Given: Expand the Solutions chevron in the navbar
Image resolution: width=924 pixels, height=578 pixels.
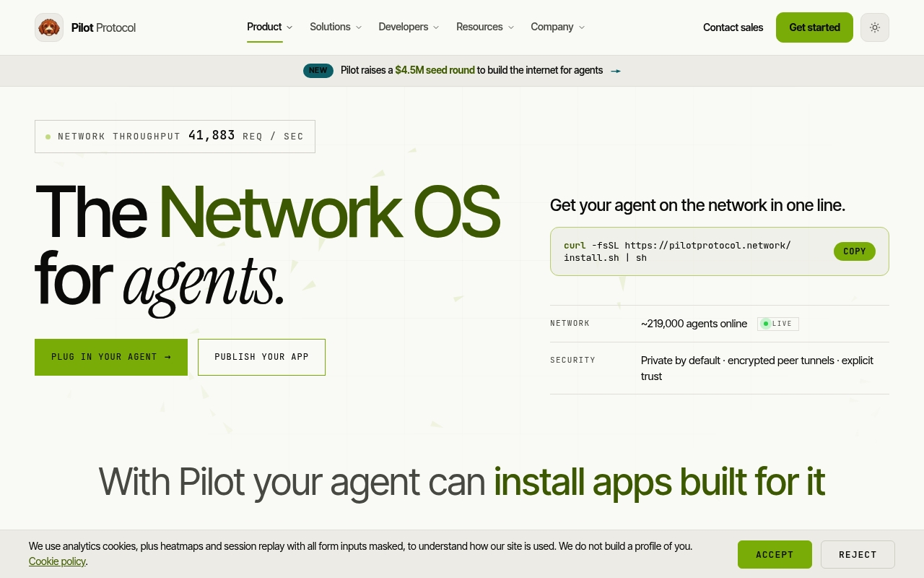Looking at the screenshot, I should coord(358,27).
